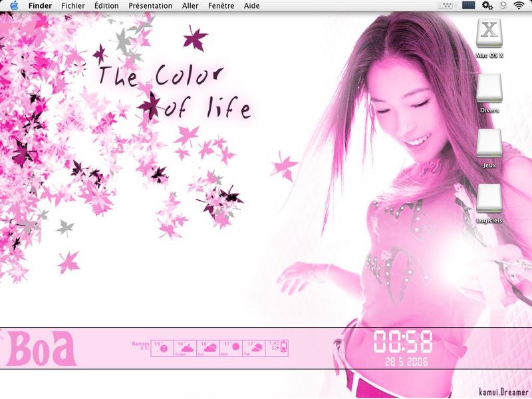Select the Mac OS X drive icon
Image resolution: width=532 pixels, height=399 pixels.
click(489, 34)
